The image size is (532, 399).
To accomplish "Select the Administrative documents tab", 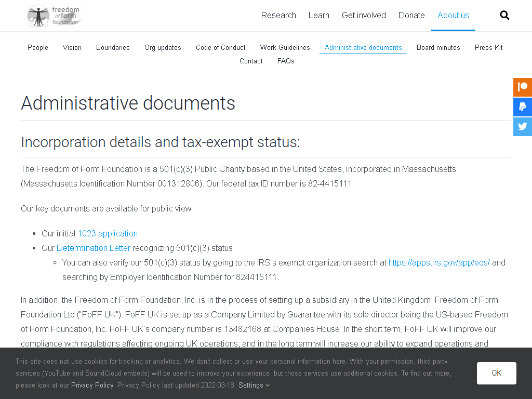I will (363, 47).
